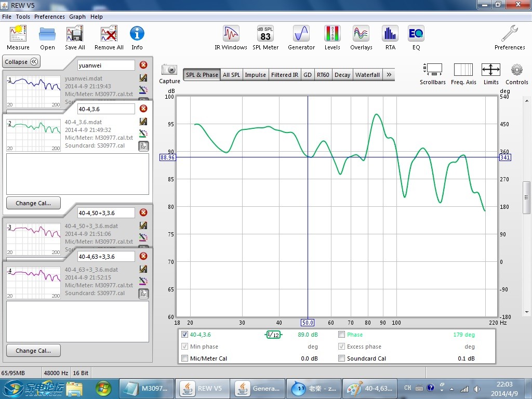The height and width of the screenshot is (399, 532).
Task: Click taskbar volume speaker icon
Action: tap(477, 389)
